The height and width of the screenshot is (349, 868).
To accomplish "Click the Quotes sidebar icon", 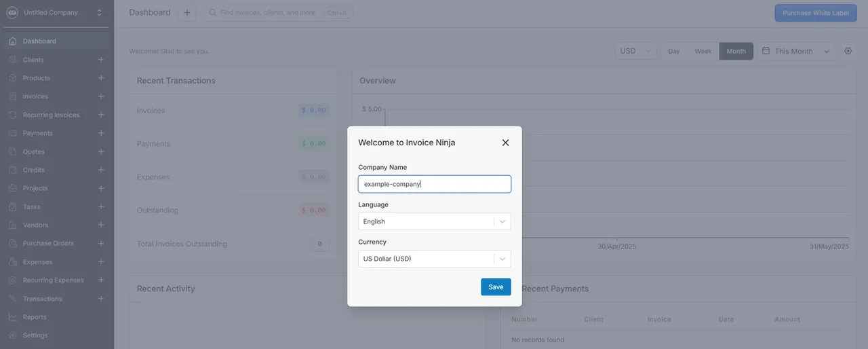I will point(12,151).
